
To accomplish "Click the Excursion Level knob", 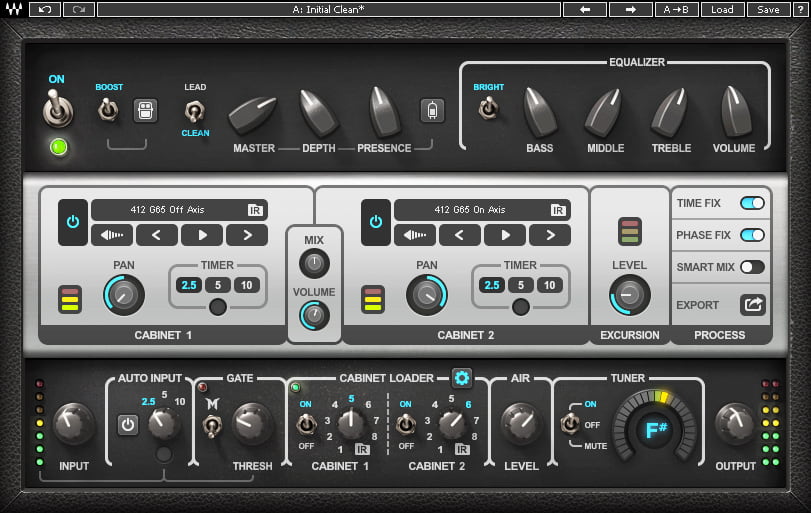I will [629, 295].
